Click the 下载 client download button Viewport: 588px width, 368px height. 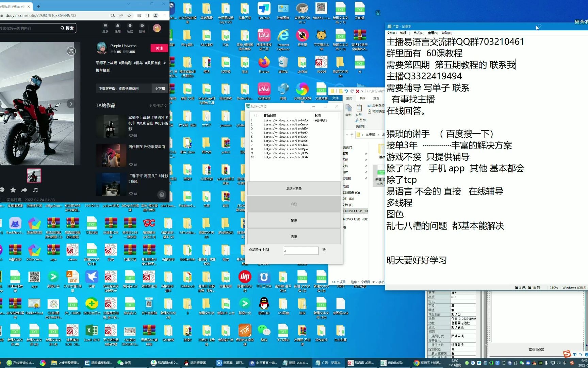[x=160, y=89]
